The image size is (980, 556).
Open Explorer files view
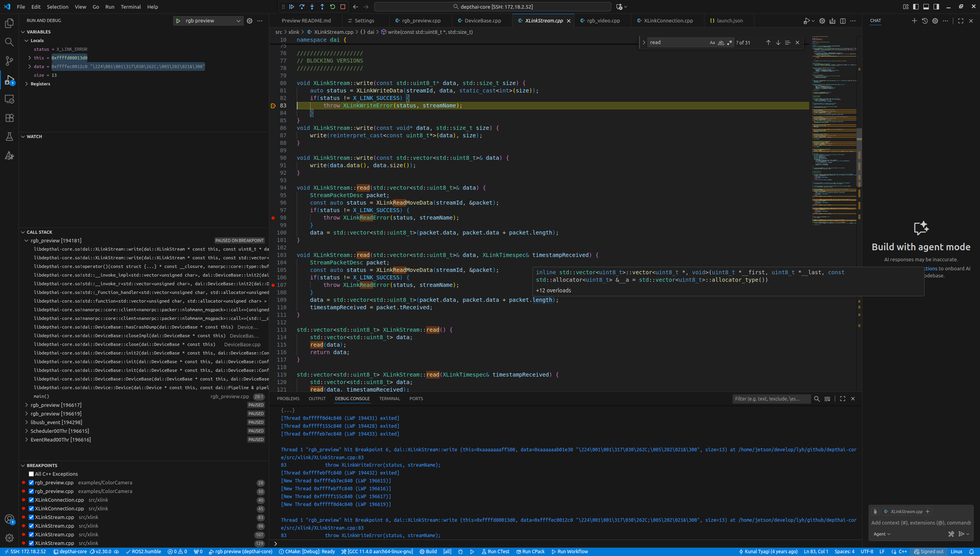(x=9, y=23)
